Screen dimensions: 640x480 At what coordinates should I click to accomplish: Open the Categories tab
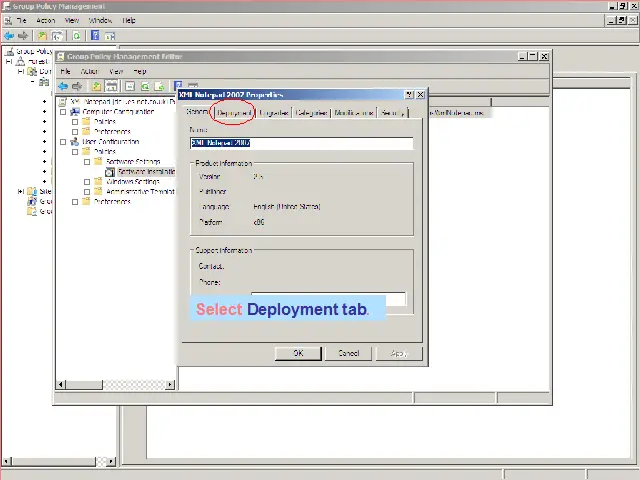(x=311, y=113)
